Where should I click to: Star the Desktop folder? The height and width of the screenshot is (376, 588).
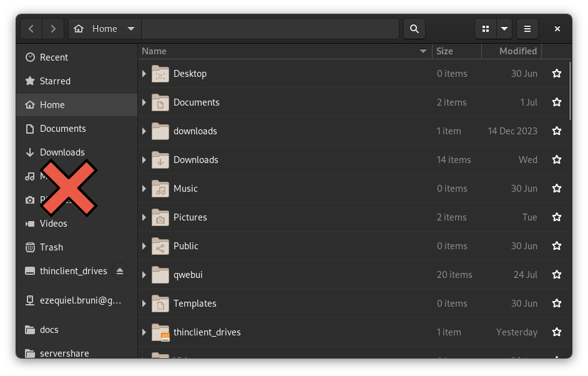(556, 73)
